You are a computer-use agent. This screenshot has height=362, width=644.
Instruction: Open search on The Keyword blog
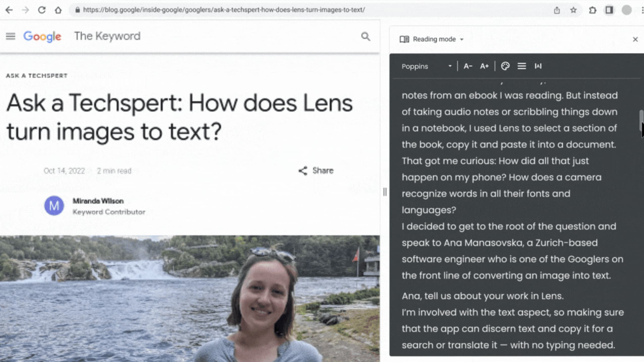pyautogui.click(x=365, y=37)
